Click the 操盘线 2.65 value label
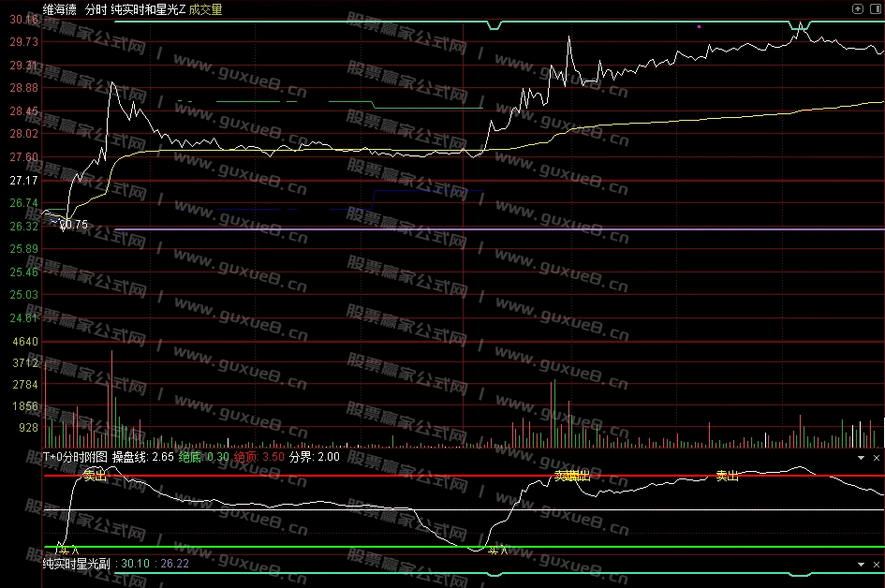This screenshot has width=885, height=588. (x=143, y=457)
